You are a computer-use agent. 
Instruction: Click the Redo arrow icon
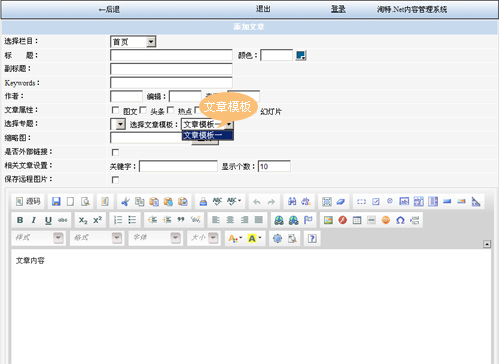[x=271, y=201]
